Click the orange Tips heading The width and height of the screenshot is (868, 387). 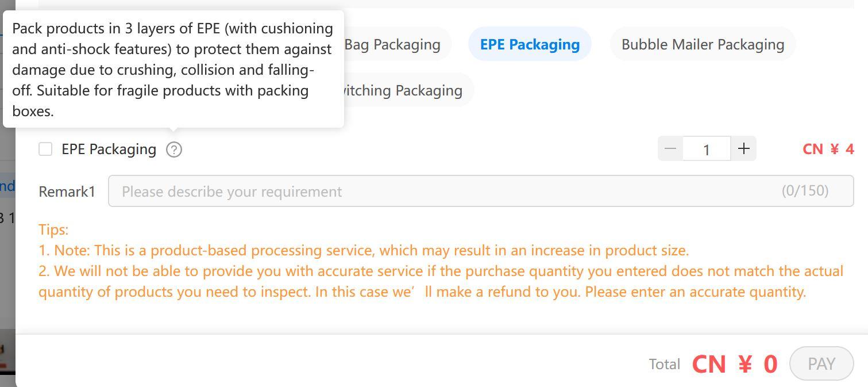[53, 229]
